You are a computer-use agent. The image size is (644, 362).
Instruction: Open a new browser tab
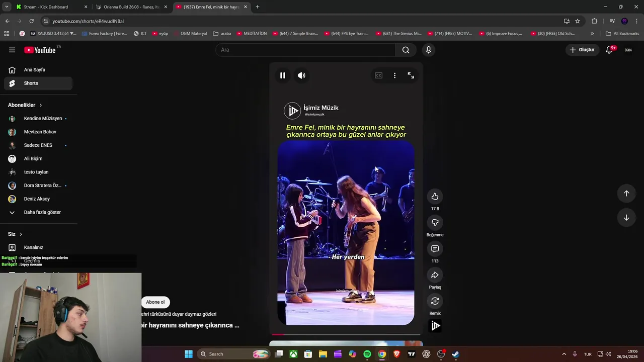258,7
